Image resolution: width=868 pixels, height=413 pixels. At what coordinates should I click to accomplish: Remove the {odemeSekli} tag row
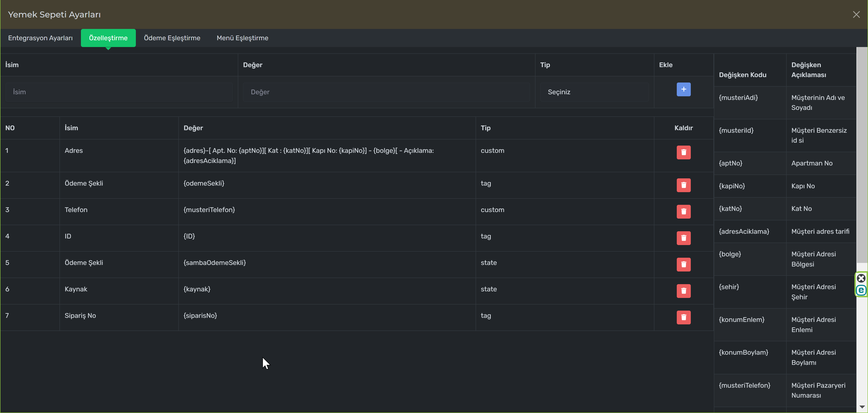(683, 185)
